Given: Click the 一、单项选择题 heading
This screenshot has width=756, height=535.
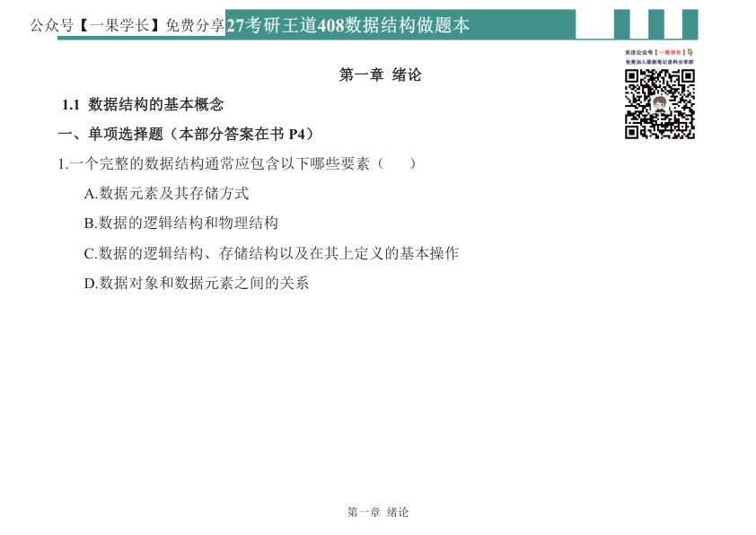Looking at the screenshot, I should tap(186, 135).
